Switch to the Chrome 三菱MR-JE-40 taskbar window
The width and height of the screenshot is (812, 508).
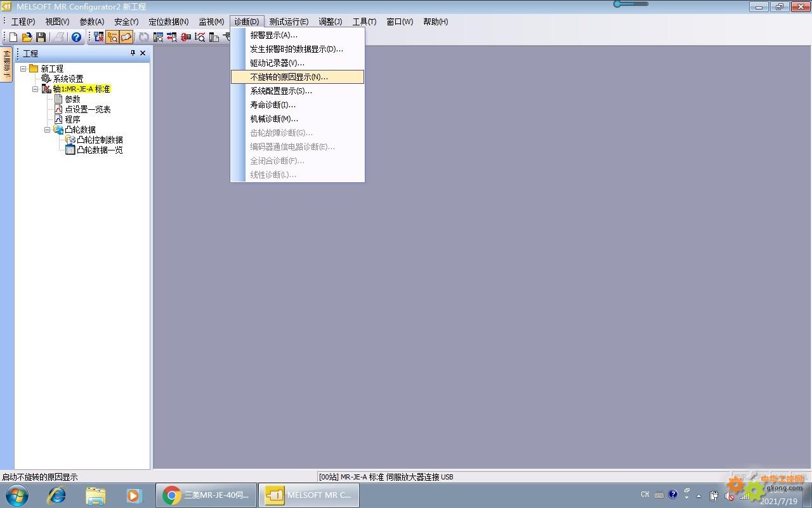pyautogui.click(x=206, y=495)
